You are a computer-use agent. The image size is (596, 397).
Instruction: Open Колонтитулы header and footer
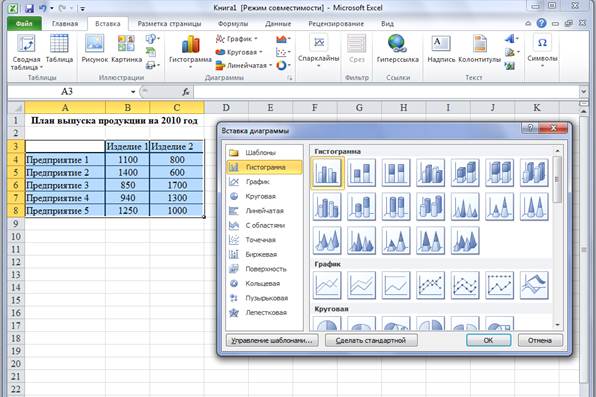point(480,48)
